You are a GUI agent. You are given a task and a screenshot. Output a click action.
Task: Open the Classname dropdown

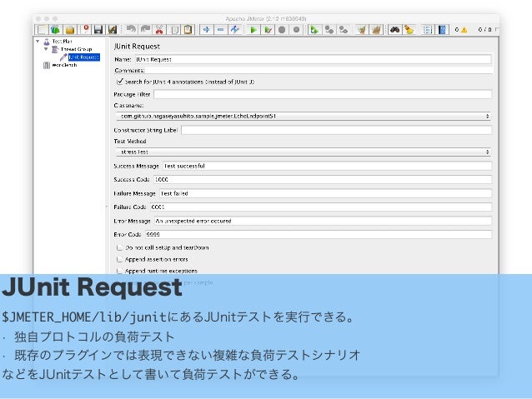coord(304,117)
